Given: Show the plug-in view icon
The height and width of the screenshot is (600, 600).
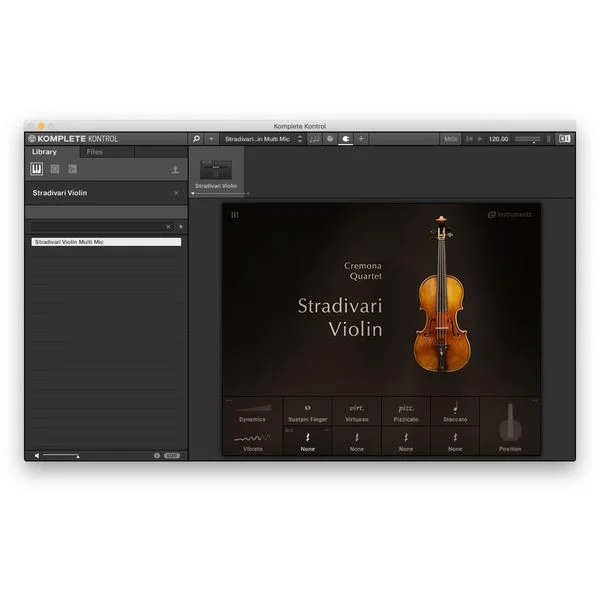Looking at the screenshot, I should coord(346,139).
